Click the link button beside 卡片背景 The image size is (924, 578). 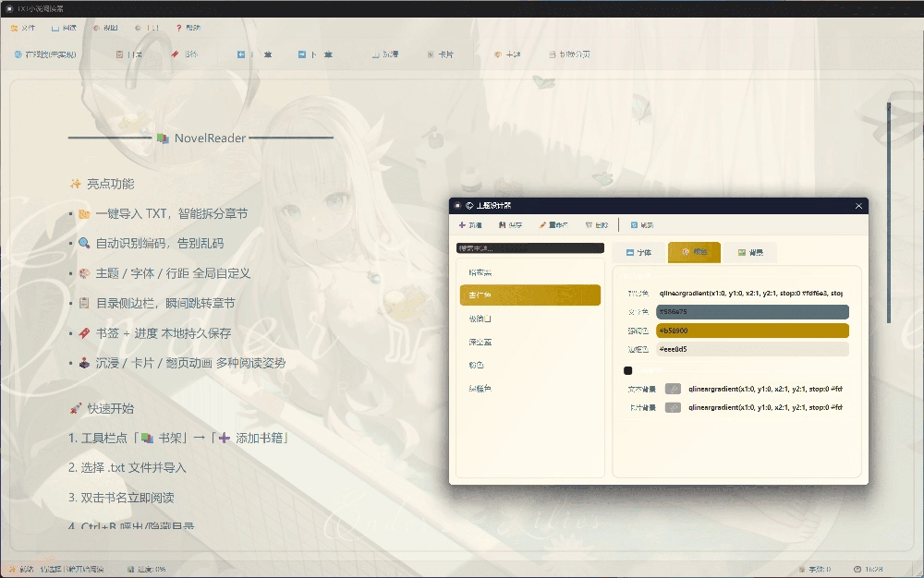(673, 407)
